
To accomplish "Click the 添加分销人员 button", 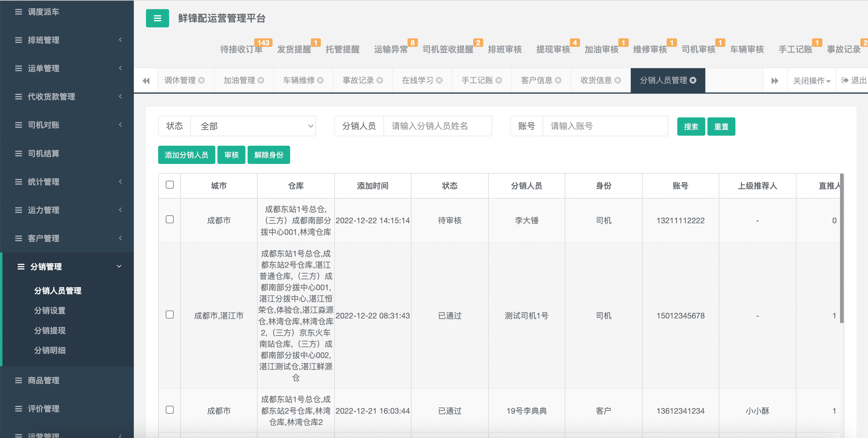I will (186, 155).
